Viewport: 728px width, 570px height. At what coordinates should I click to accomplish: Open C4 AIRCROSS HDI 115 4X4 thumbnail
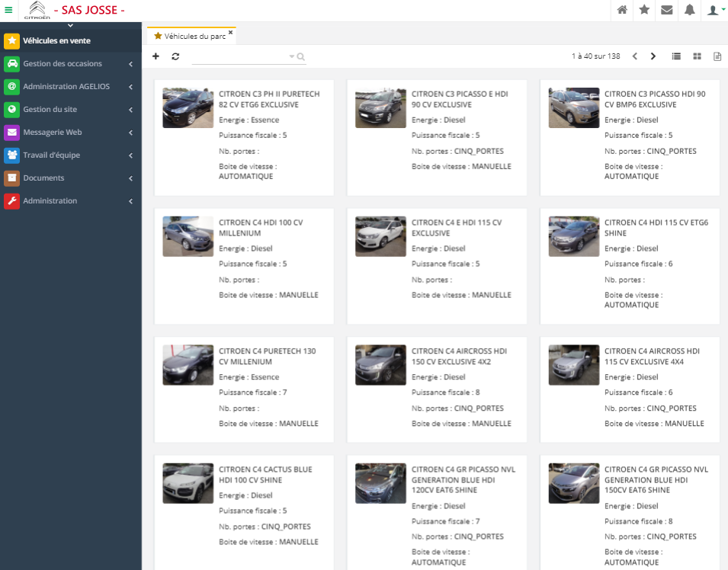pyautogui.click(x=574, y=365)
